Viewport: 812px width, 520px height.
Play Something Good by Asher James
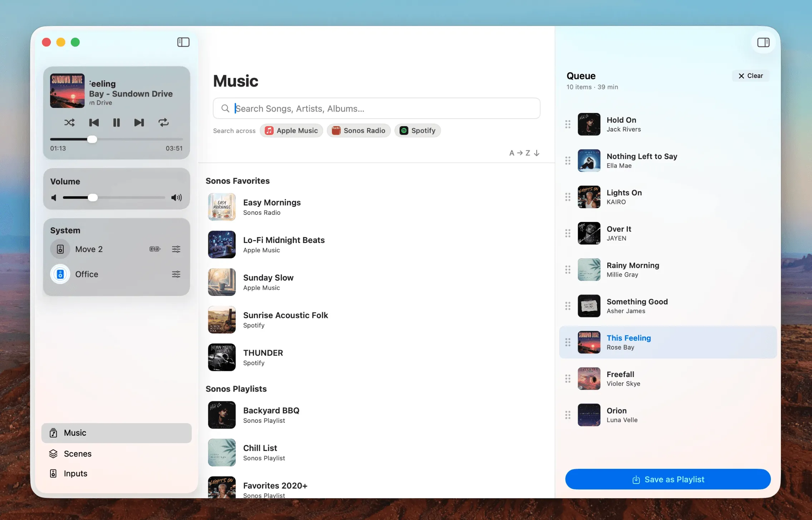668,306
